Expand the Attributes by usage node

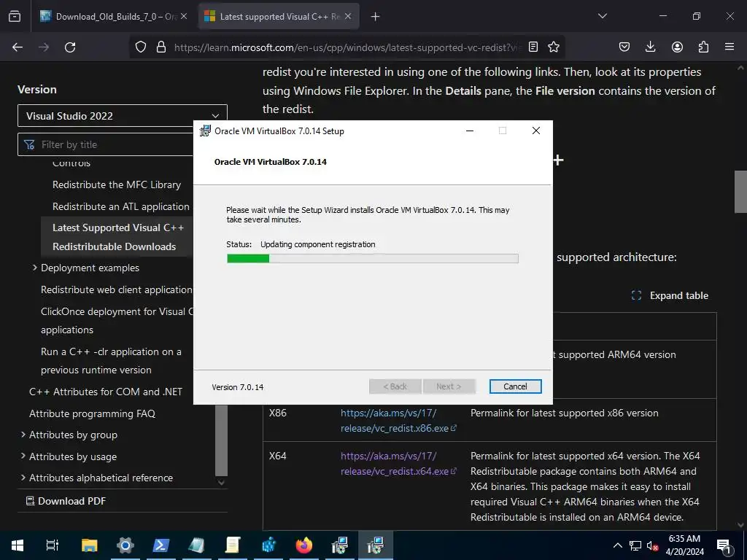[23, 456]
